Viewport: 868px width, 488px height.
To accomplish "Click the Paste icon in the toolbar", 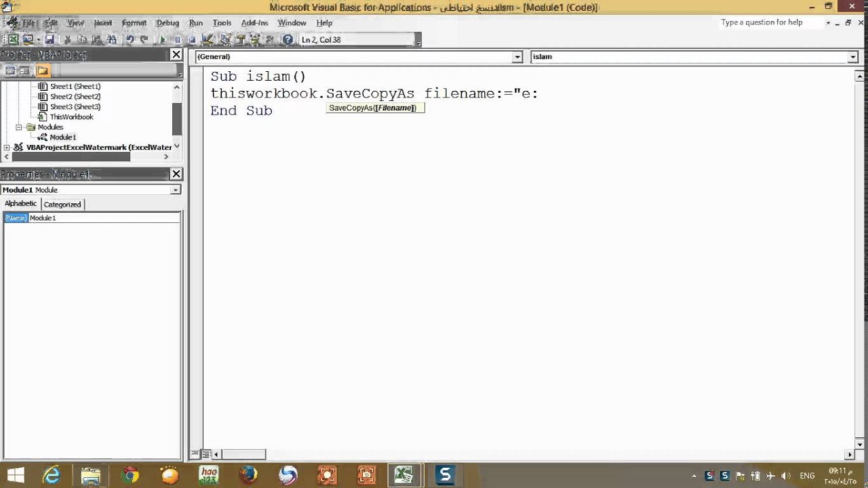I will point(96,39).
